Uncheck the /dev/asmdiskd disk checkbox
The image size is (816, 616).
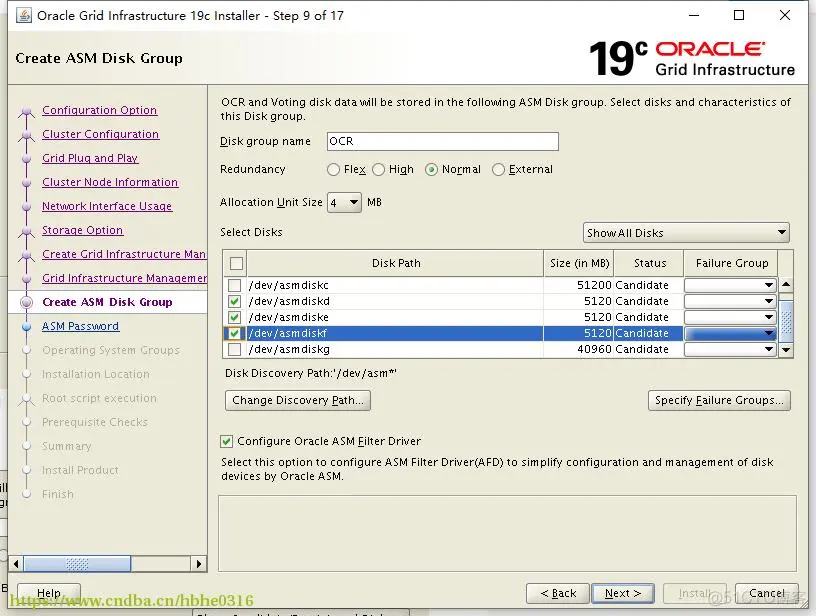[235, 301]
